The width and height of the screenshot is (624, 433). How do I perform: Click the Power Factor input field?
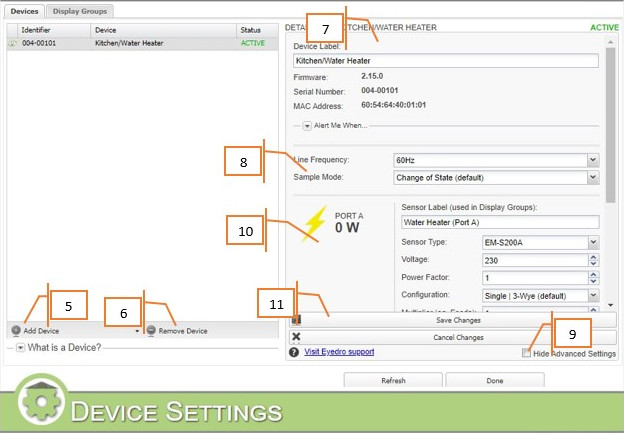point(535,278)
